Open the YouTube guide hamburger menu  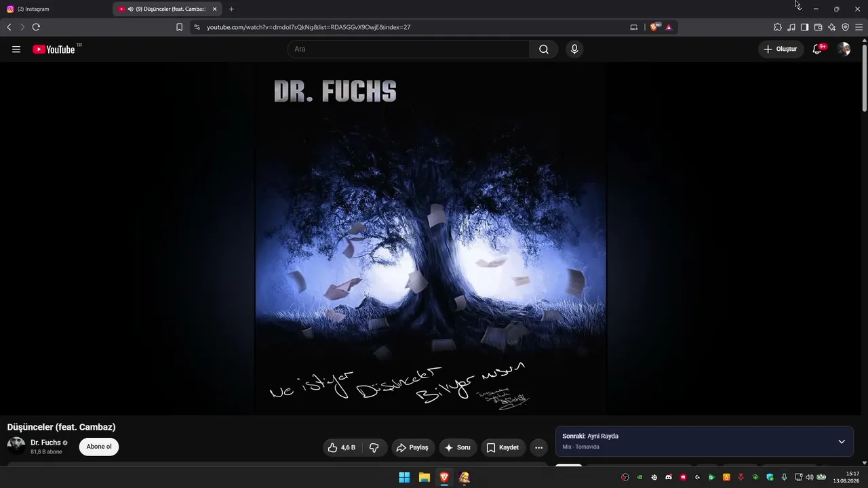pyautogui.click(x=16, y=49)
